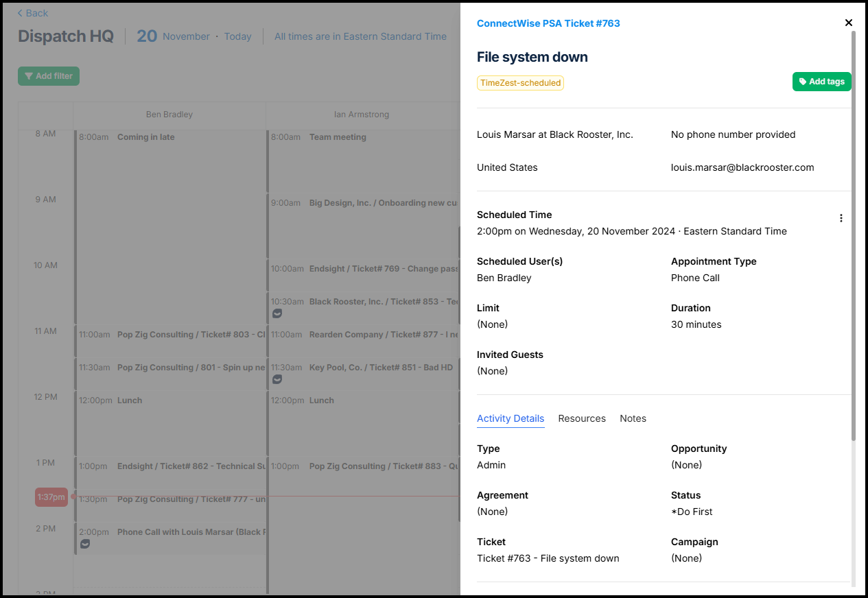Click the *Do First status value
Screen dimensions: 868x598
[x=692, y=512]
